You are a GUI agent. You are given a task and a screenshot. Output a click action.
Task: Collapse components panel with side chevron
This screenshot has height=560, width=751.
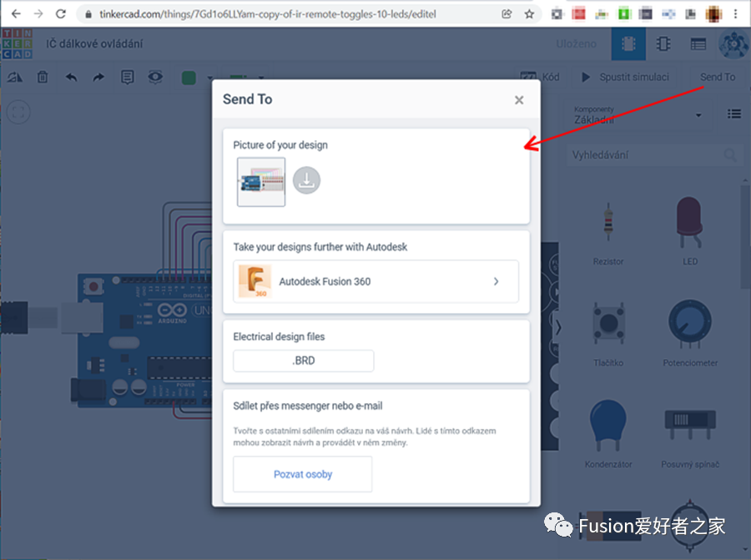(558, 328)
